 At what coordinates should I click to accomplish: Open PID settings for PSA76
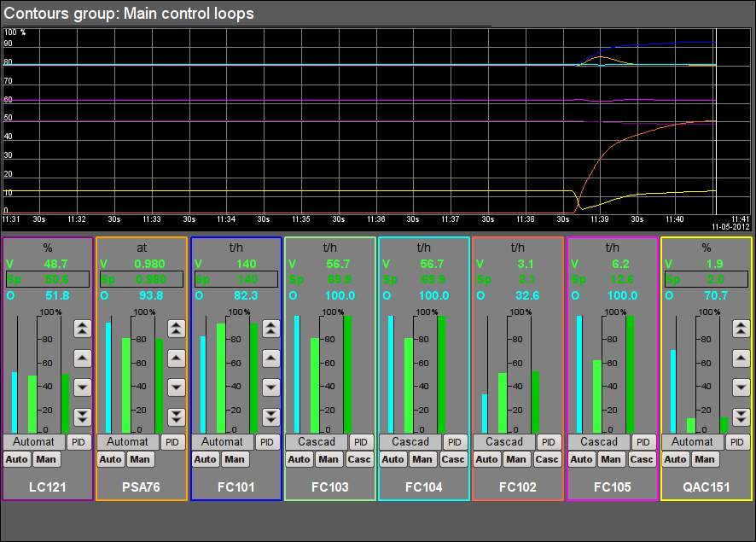pyautogui.click(x=172, y=441)
